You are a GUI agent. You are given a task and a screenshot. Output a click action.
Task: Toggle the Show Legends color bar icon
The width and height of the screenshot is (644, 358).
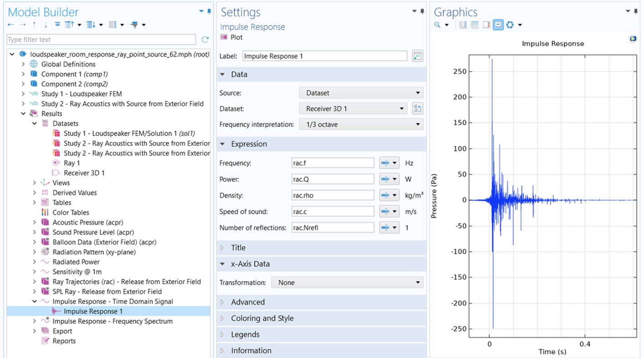(486, 25)
